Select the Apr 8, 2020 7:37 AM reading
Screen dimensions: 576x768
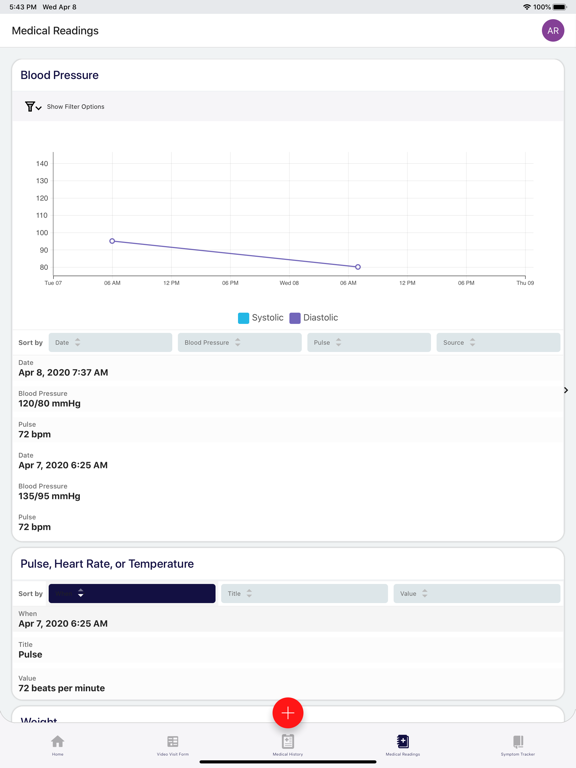[63, 373]
